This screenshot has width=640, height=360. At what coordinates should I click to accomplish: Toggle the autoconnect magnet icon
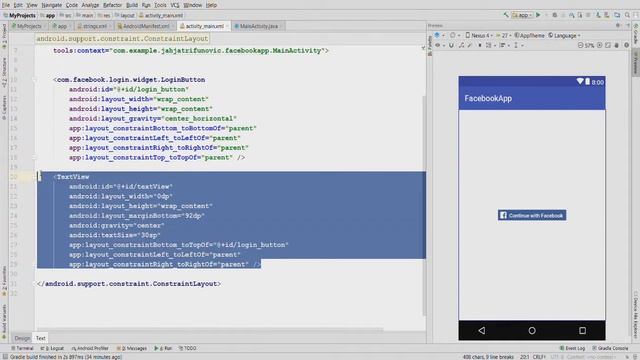click(451, 45)
